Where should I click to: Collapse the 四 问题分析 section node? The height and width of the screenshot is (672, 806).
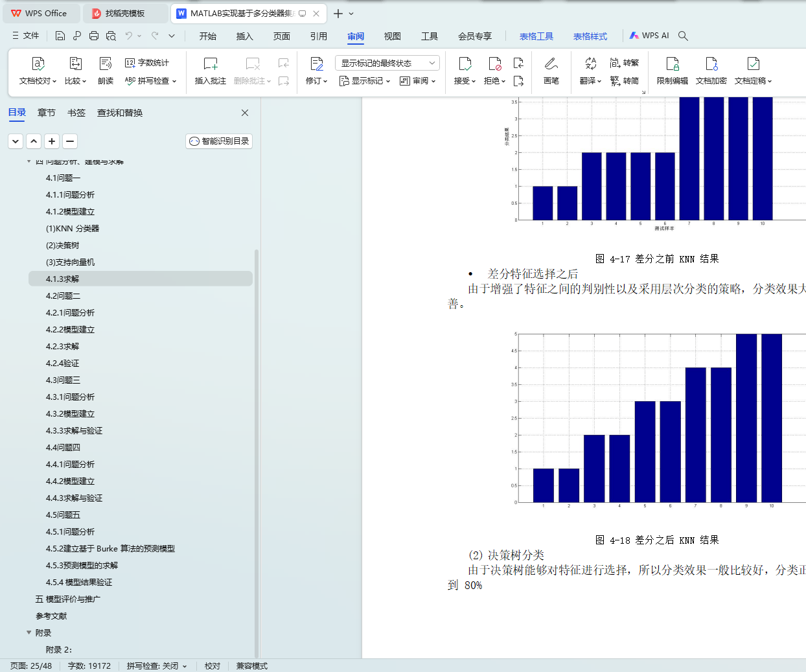[x=29, y=161]
